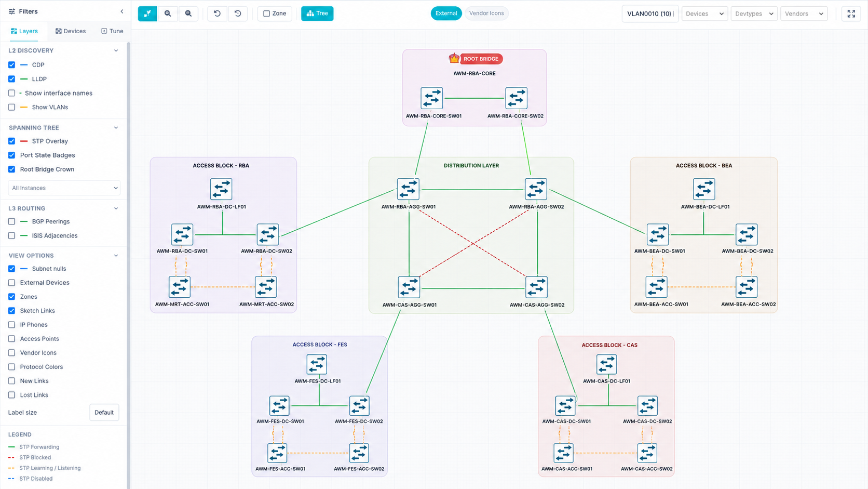Click the Tree layout button
868x489 pixels.
(x=317, y=14)
